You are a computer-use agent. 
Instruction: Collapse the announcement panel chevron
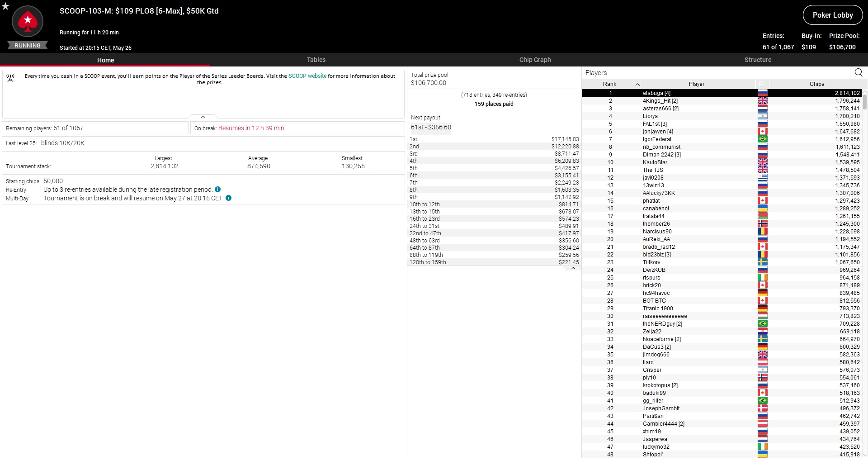(203, 117)
